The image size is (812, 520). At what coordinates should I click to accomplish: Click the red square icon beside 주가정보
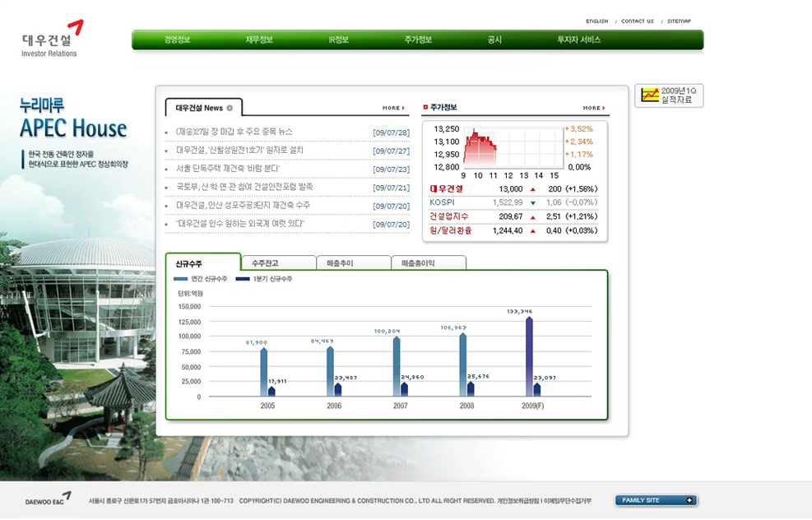click(x=425, y=107)
